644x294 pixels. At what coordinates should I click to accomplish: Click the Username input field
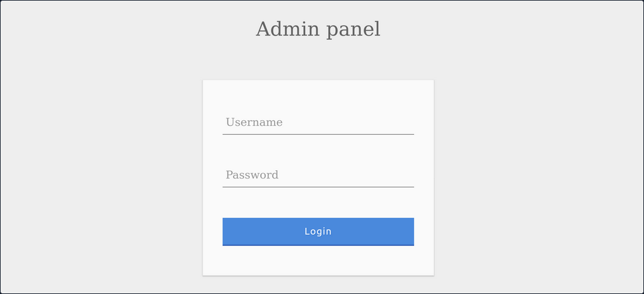[x=318, y=123]
